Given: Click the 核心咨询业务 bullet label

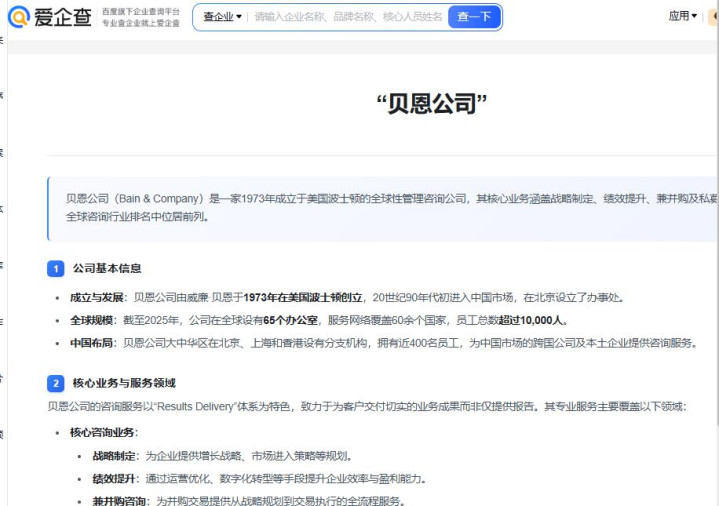Looking at the screenshot, I should (x=102, y=433).
